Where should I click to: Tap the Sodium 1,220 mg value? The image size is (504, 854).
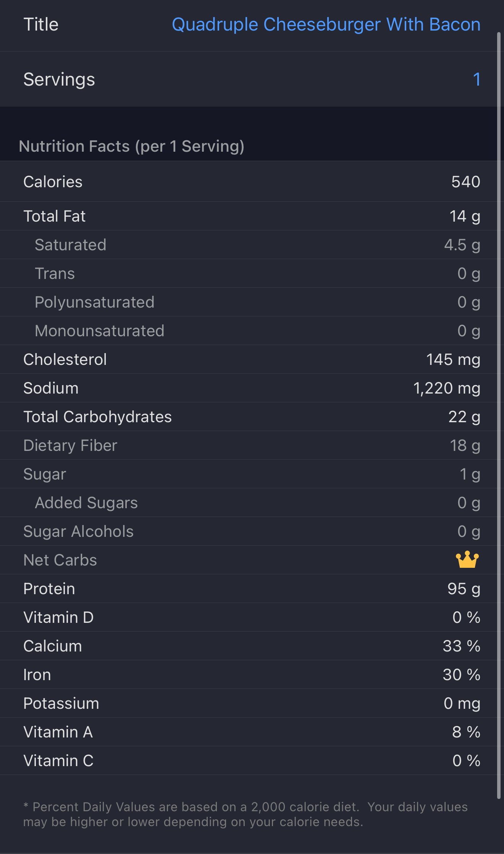click(x=446, y=388)
